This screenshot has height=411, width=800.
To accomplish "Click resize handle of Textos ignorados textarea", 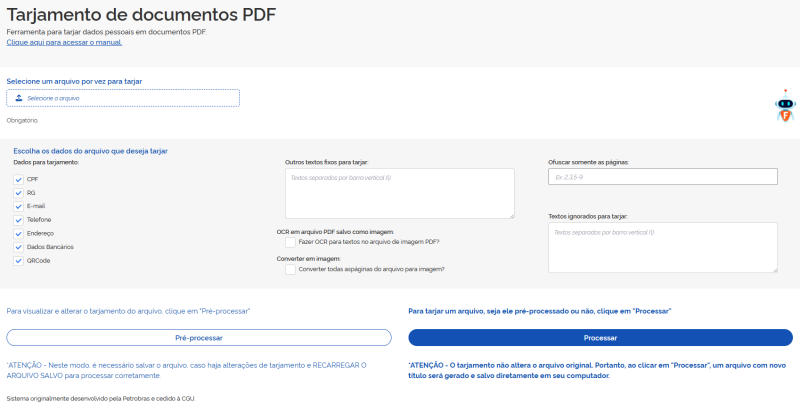I will 774,269.
